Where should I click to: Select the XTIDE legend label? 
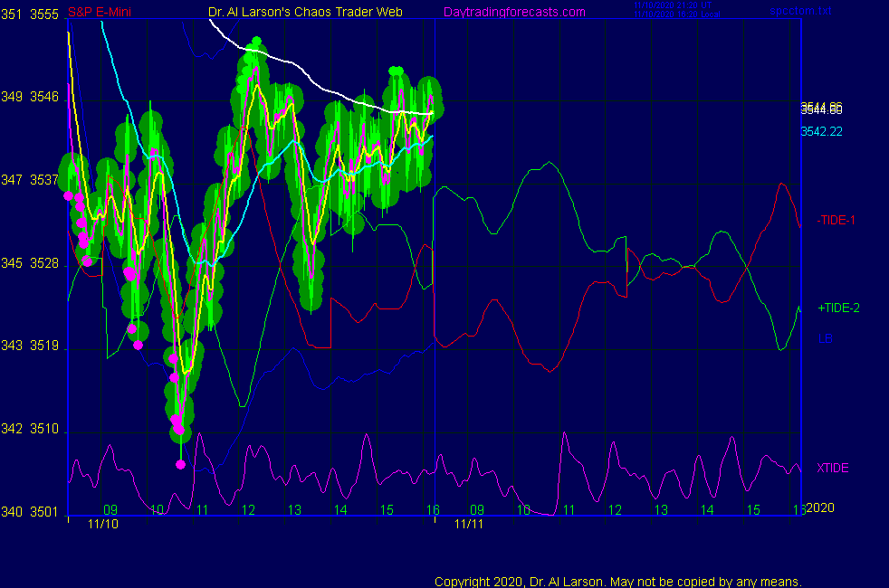pos(832,468)
